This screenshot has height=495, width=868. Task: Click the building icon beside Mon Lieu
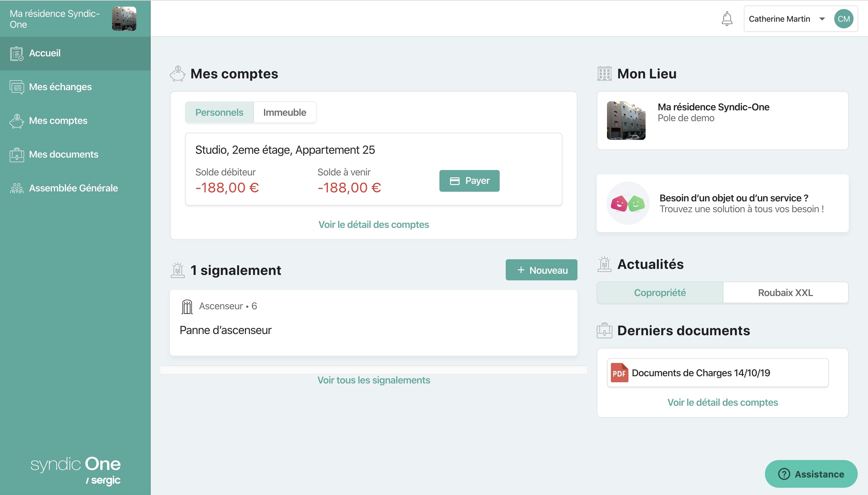tap(604, 74)
